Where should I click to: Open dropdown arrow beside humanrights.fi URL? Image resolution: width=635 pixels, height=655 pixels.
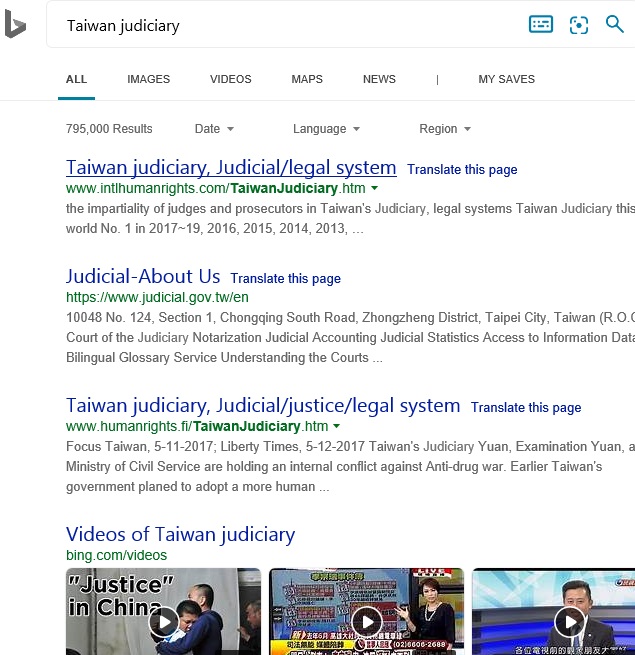pyautogui.click(x=337, y=426)
